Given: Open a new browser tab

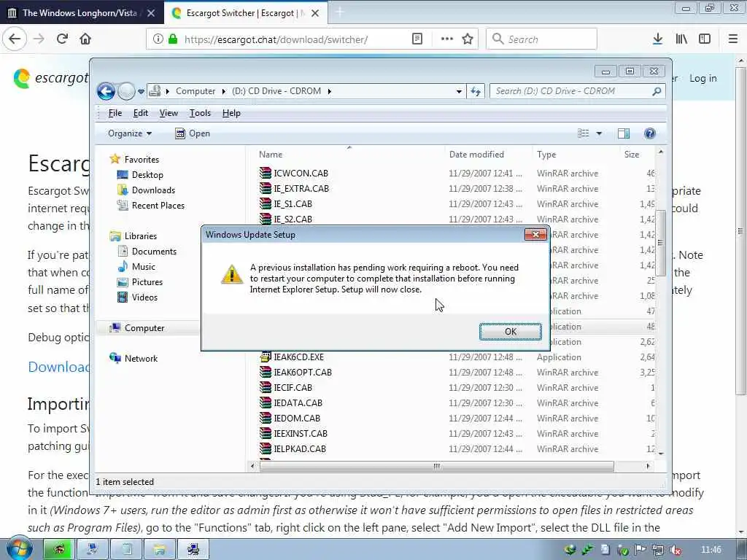Looking at the screenshot, I should pyautogui.click(x=340, y=12).
